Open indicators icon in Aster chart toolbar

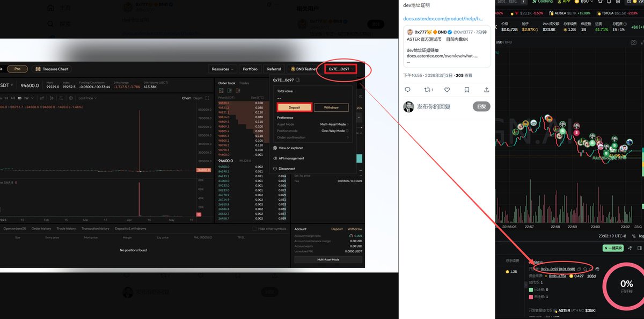pos(42,98)
